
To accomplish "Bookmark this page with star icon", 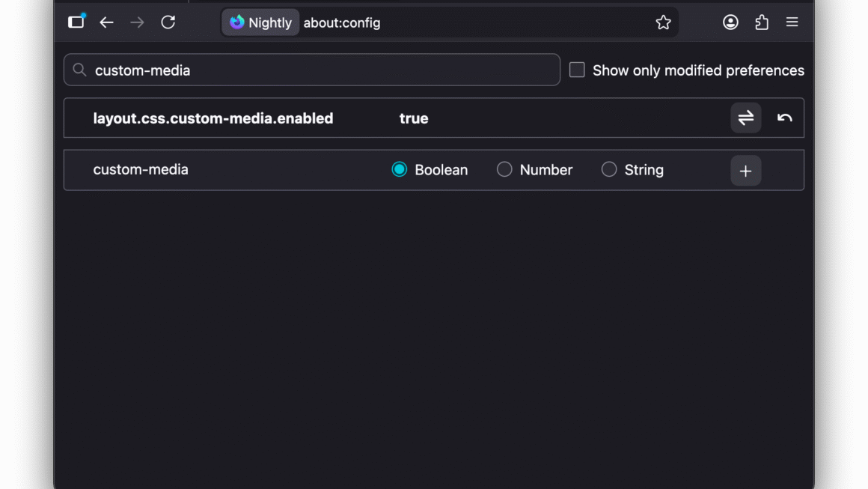I will [x=663, y=22].
